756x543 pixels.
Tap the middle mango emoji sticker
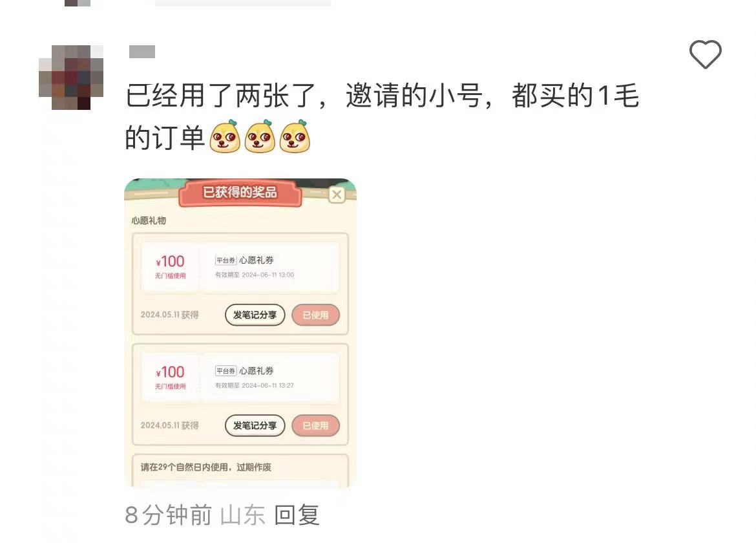260,137
